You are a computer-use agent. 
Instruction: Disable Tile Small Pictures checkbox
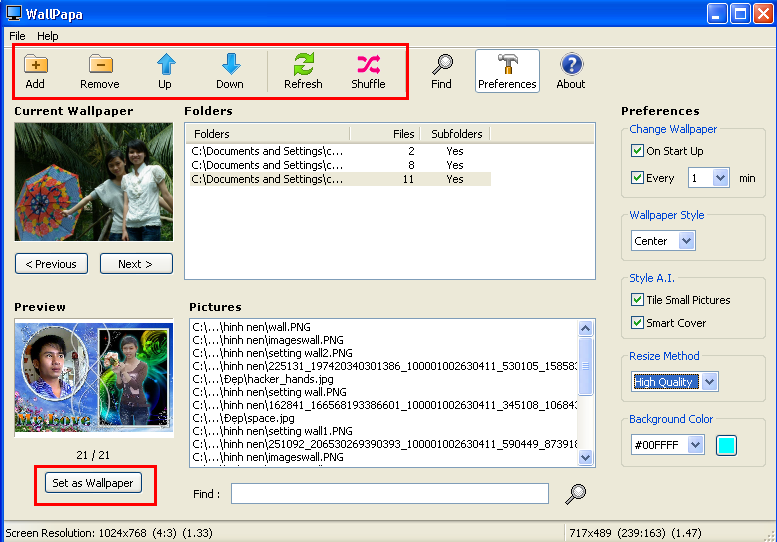coord(637,300)
